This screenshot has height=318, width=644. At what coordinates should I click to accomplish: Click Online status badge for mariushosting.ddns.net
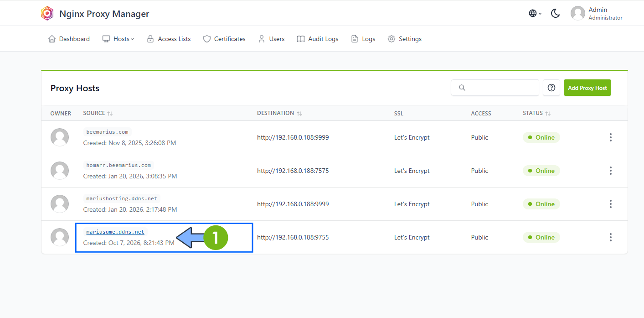541,204
